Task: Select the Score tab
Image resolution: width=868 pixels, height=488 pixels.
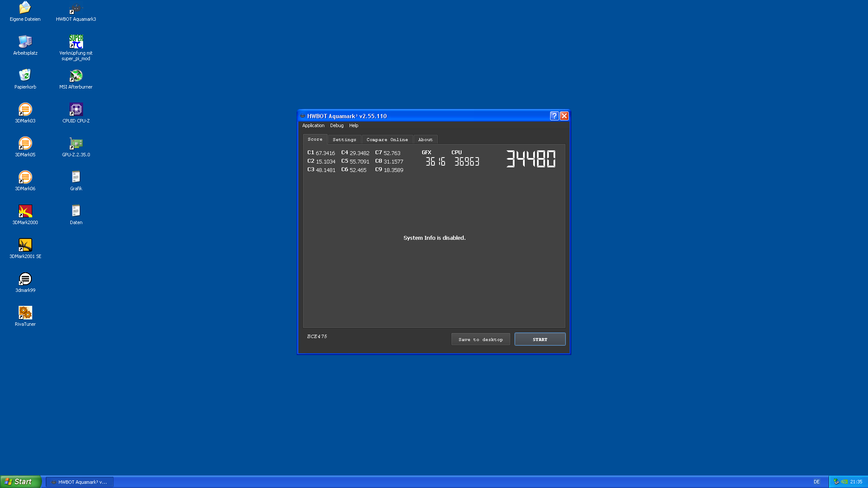Action: [315, 139]
